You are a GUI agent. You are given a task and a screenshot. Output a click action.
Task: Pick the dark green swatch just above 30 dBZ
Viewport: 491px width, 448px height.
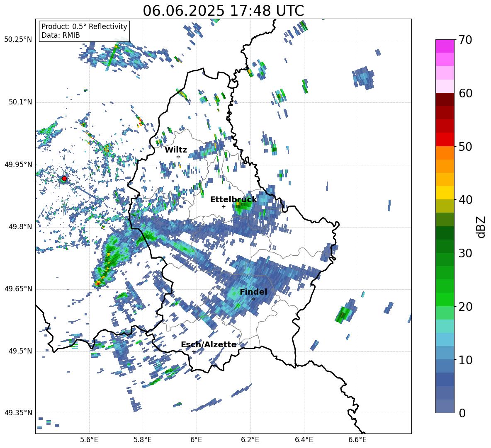[x=445, y=246]
